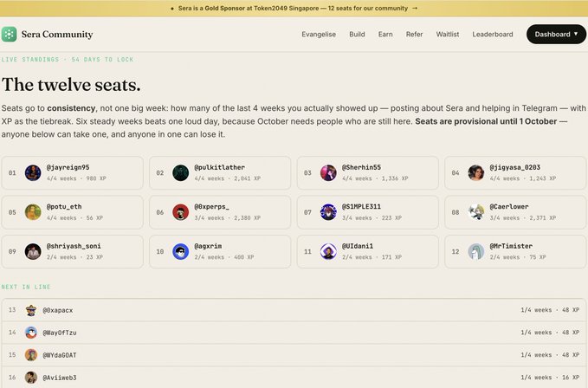Click 'The twelve seats.' heading
The height and width of the screenshot is (388, 588).
pos(71,85)
